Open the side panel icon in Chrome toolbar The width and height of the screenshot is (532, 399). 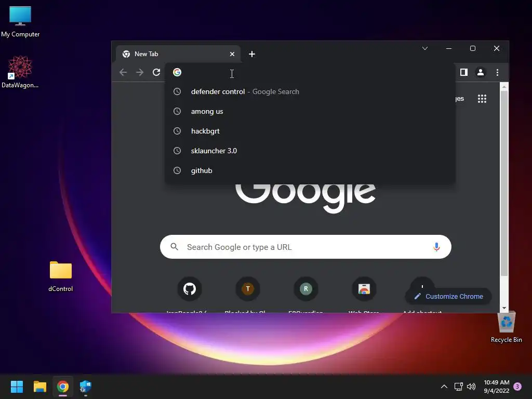(464, 72)
